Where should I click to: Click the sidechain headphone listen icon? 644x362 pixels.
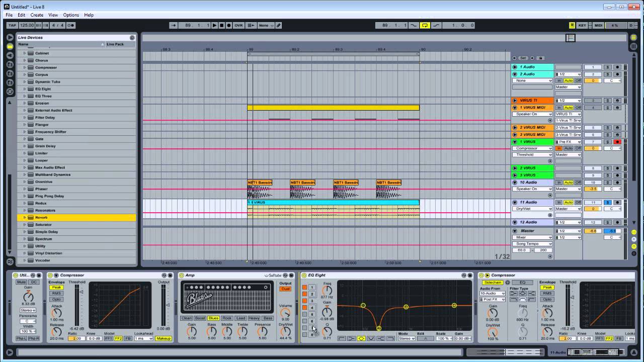508,283
